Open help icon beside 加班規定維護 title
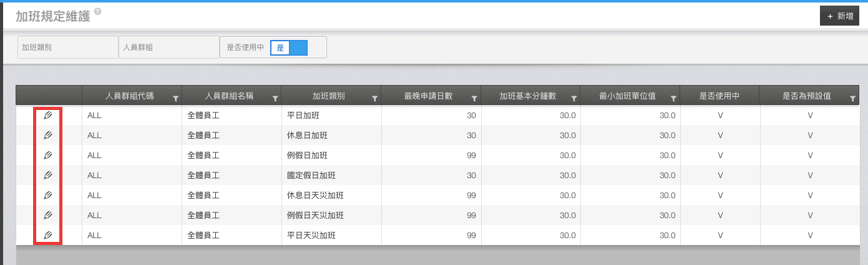Screen dimensions: 868x265 click(x=98, y=12)
